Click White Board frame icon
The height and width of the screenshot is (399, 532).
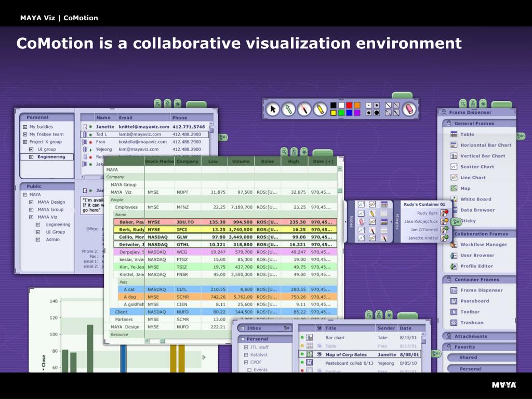454,199
